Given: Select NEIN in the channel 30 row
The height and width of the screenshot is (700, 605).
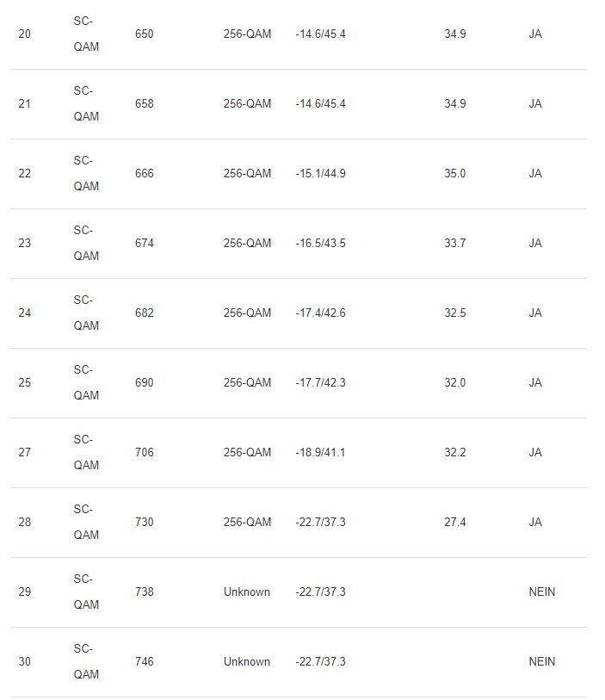Looking at the screenshot, I should point(541,661).
